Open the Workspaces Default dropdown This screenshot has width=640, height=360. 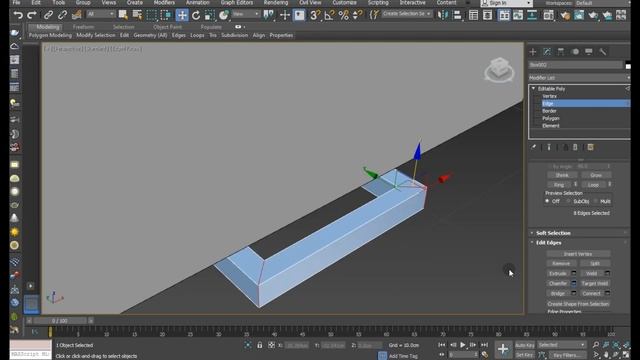point(602,3)
